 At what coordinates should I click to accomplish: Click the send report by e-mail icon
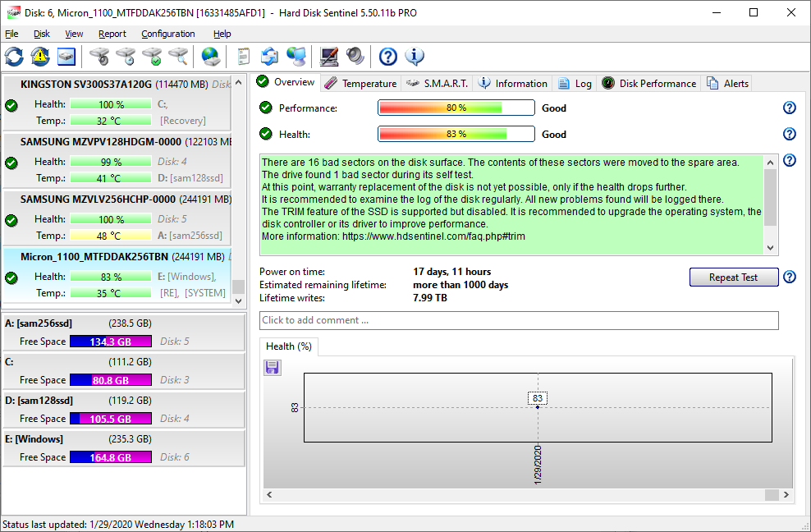[x=269, y=57]
